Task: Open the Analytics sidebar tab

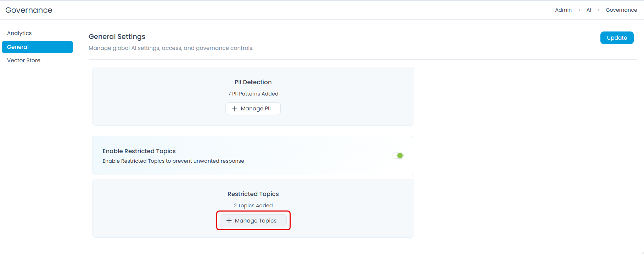Action: pyautogui.click(x=19, y=33)
